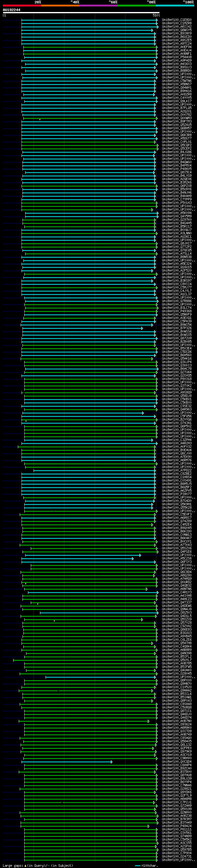Select the UniRef100_Q9HN70 label
Image resolution: width=197 pixels, height=868 pixels.
(x=177, y=684)
